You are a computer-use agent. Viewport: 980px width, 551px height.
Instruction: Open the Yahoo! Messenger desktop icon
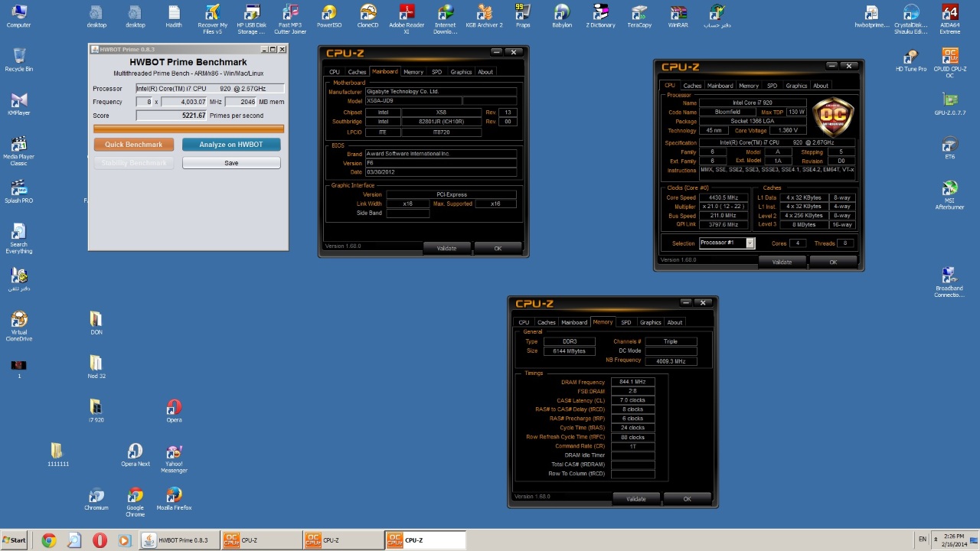174,458
